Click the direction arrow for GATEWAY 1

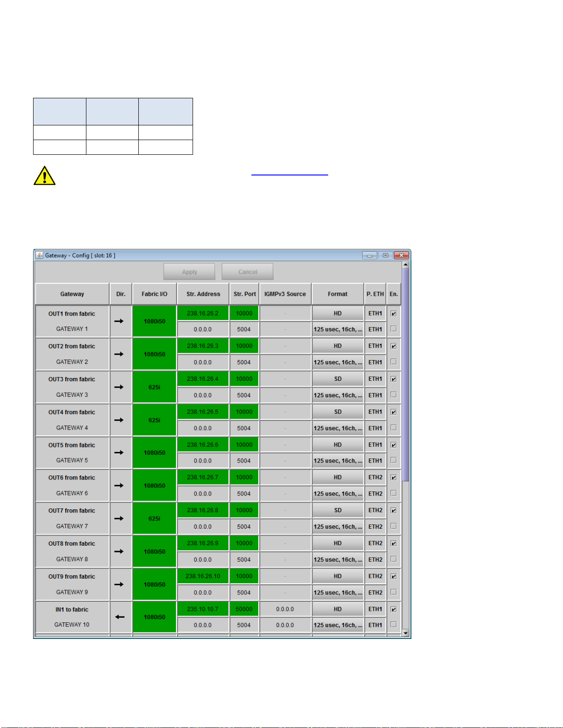119,321
